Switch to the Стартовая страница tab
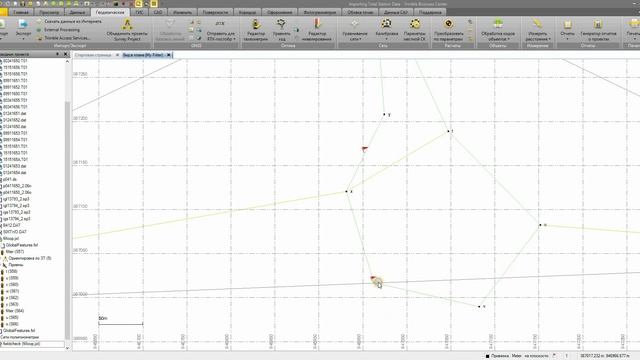 (93, 55)
